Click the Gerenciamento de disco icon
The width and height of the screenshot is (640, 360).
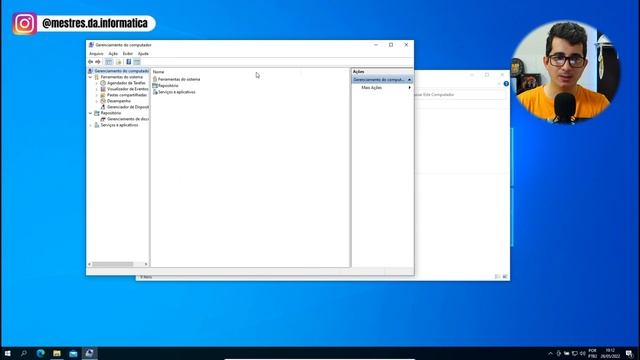click(103, 119)
